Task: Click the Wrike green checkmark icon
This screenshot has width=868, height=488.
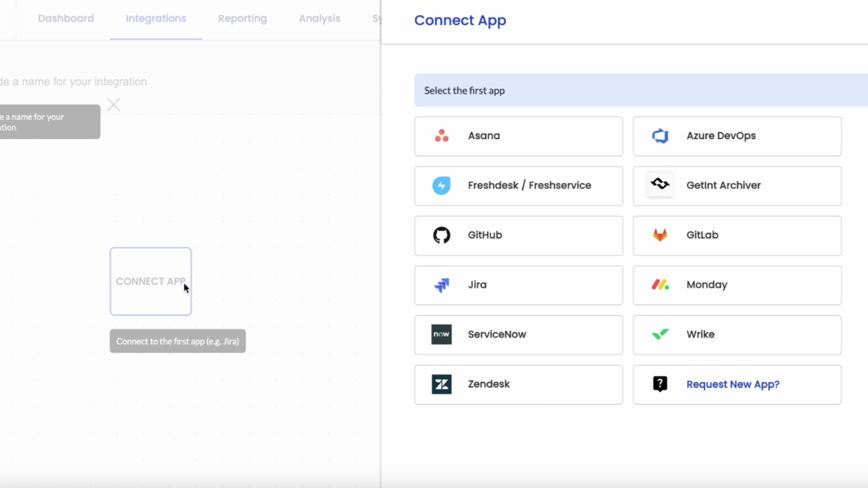Action: [x=660, y=334]
